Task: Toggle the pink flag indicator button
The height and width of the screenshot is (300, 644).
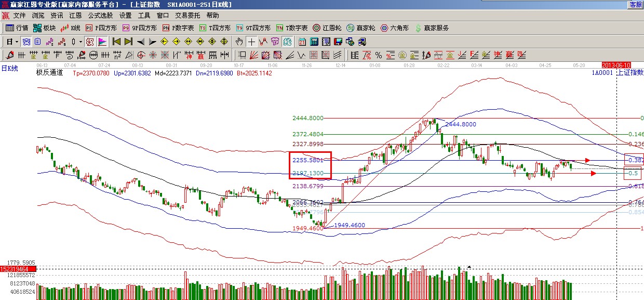Action: 102,42
